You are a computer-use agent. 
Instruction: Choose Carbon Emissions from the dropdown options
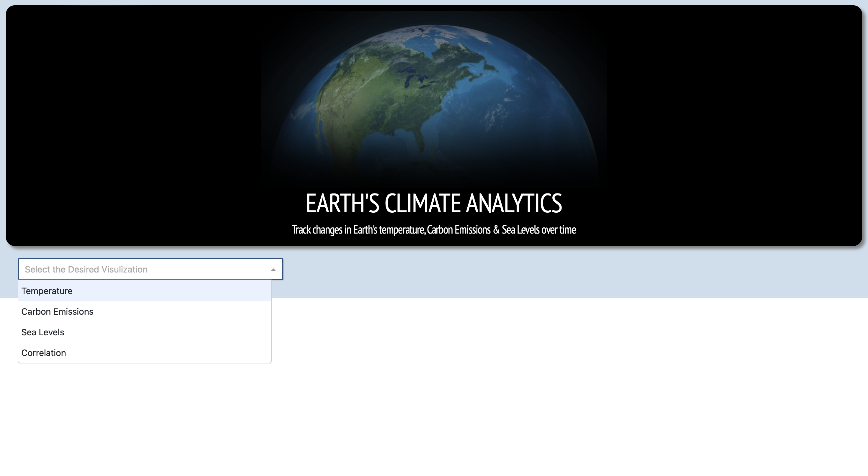click(57, 311)
